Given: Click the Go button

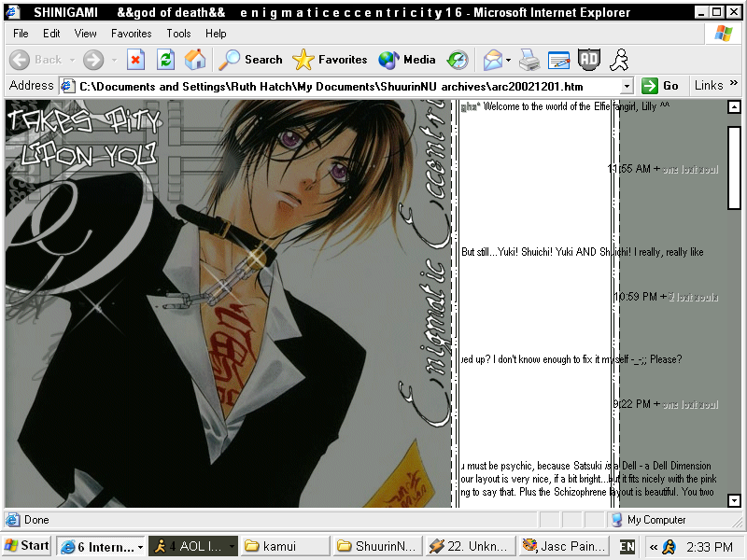Looking at the screenshot, I should pos(660,86).
